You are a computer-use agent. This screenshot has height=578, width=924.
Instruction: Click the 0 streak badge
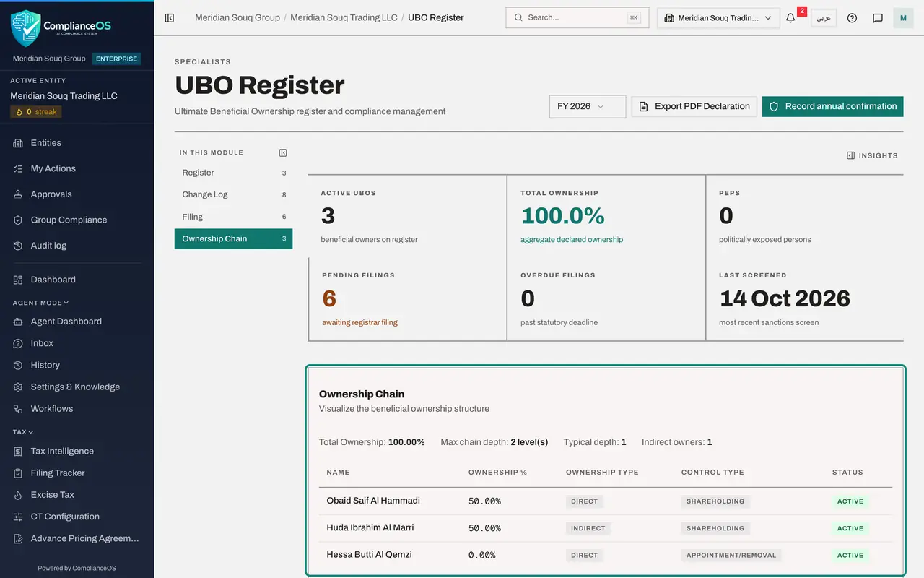click(36, 112)
